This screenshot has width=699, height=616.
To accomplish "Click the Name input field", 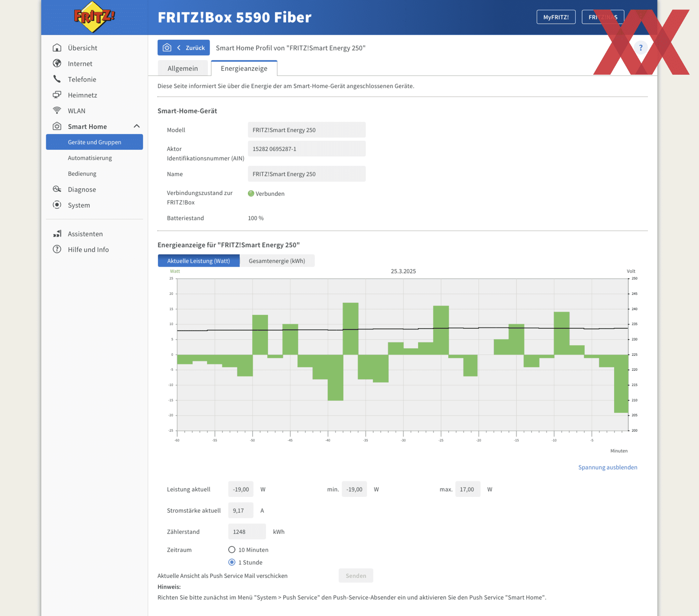I will pyautogui.click(x=307, y=174).
